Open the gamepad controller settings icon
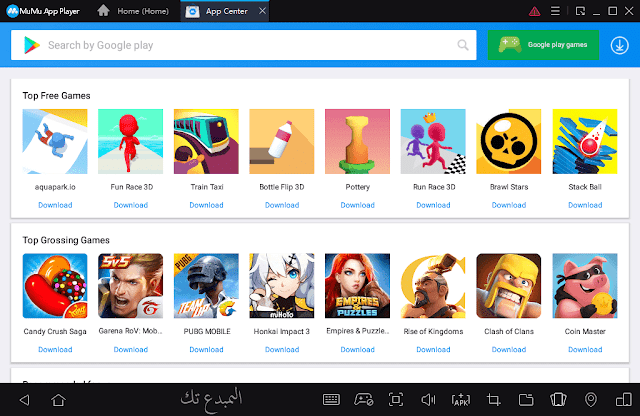The image size is (640, 416). click(363, 400)
